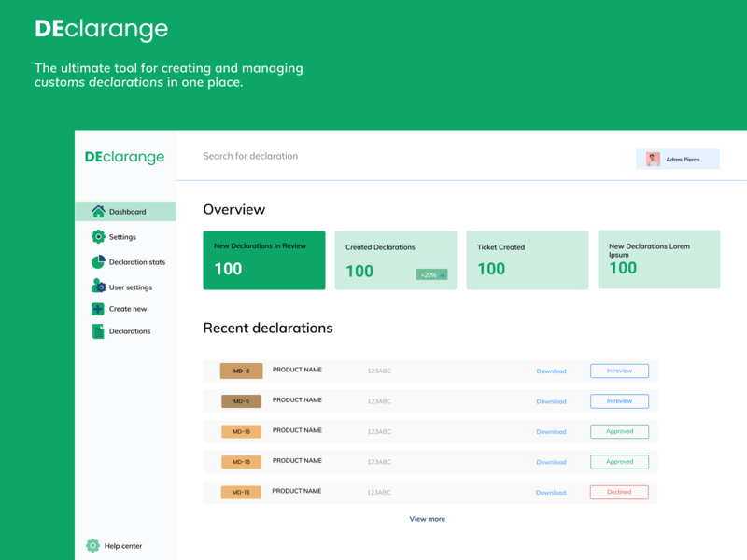Click the +20% badge on Created Declarations

click(x=431, y=274)
